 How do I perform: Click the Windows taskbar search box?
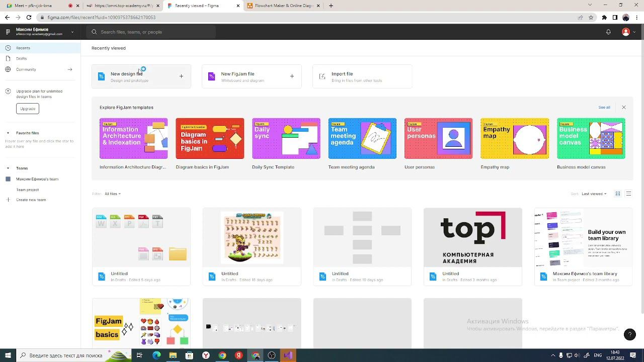pyautogui.click(x=73, y=355)
